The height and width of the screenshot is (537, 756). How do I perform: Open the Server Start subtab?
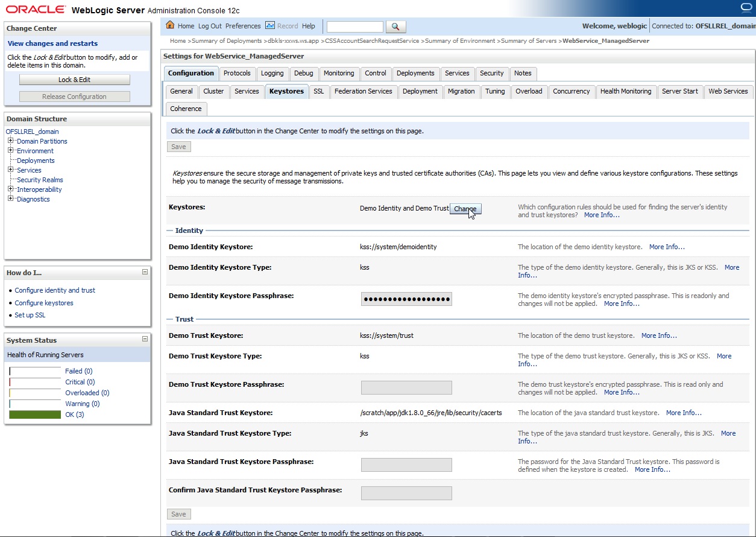pos(680,91)
